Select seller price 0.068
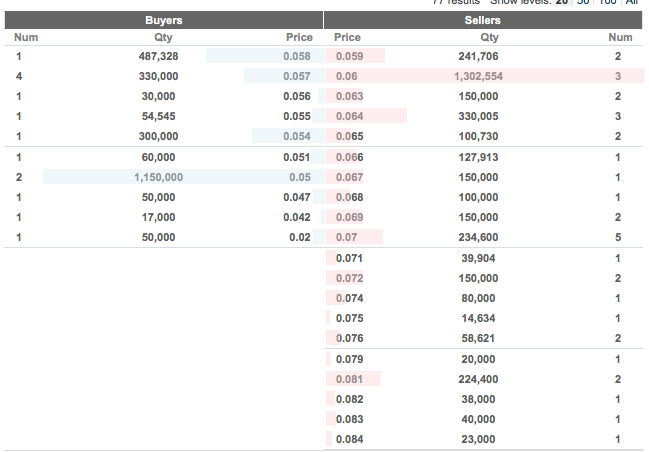Screen dimensions: 649x452 point(350,197)
